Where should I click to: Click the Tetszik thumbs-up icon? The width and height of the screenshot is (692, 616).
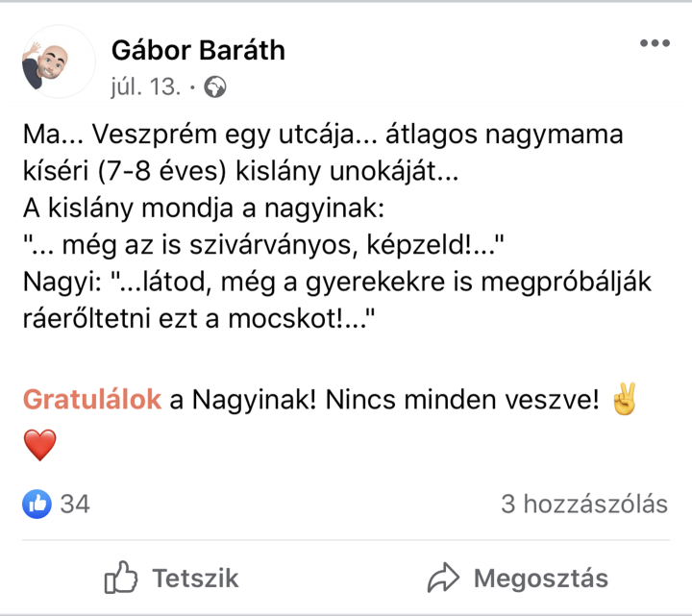click(x=121, y=578)
